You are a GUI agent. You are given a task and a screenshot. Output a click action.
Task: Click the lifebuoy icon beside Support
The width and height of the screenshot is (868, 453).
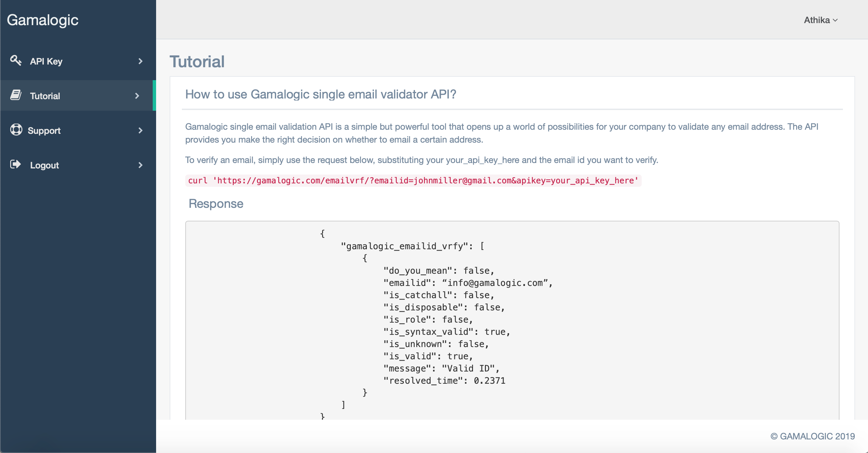click(x=16, y=130)
